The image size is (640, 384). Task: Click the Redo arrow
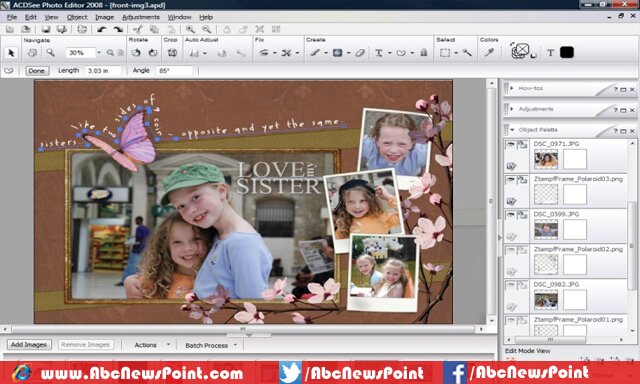(118, 29)
